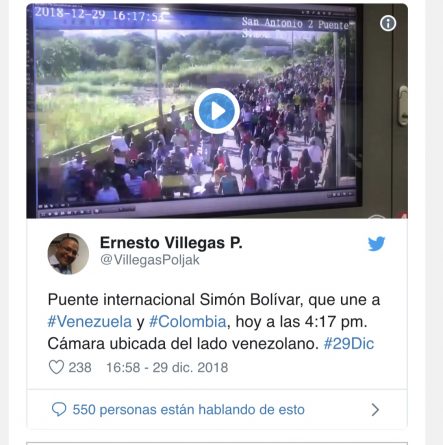Click the speech bubble reply icon
This screenshot has height=445, width=443.
[x=59, y=409]
